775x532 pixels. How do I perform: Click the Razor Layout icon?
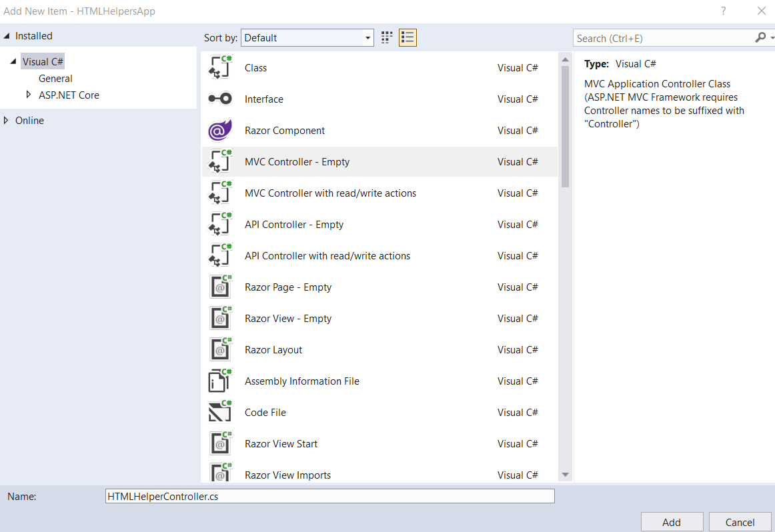pyautogui.click(x=220, y=350)
